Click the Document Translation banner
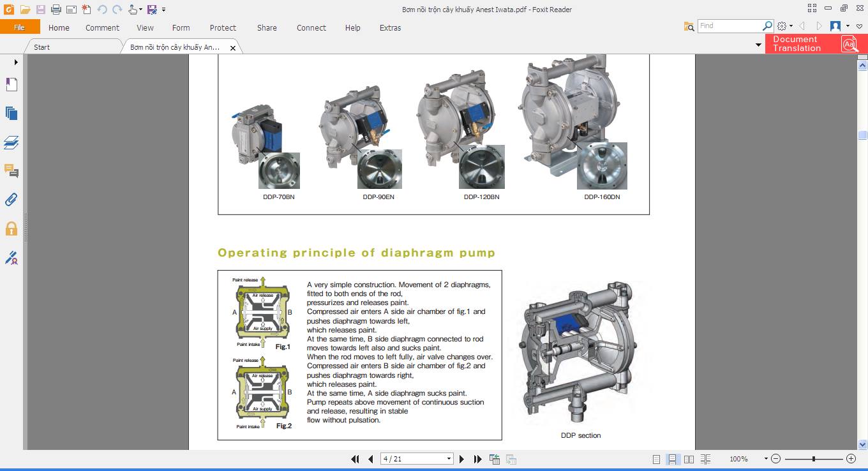 tap(816, 43)
